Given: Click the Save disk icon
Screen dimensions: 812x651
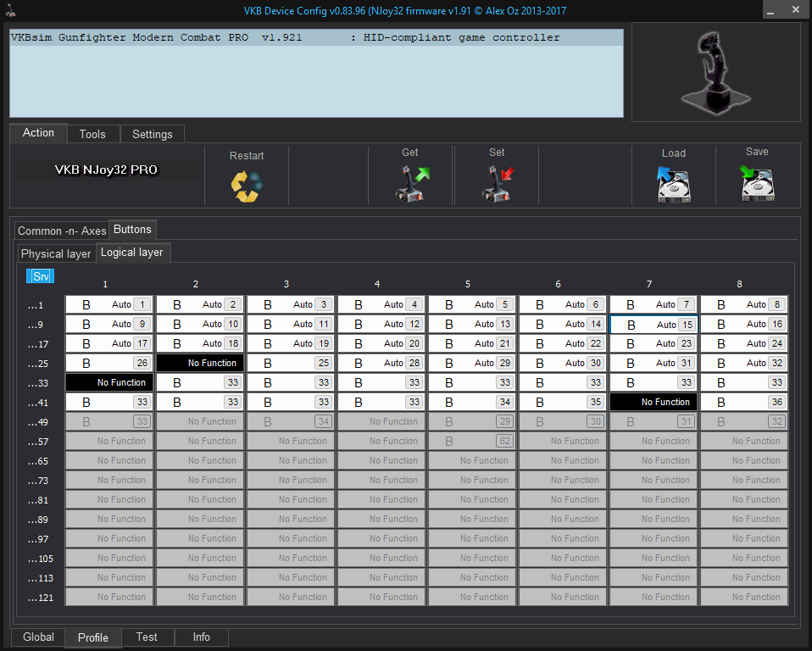Looking at the screenshot, I should click(x=757, y=183).
